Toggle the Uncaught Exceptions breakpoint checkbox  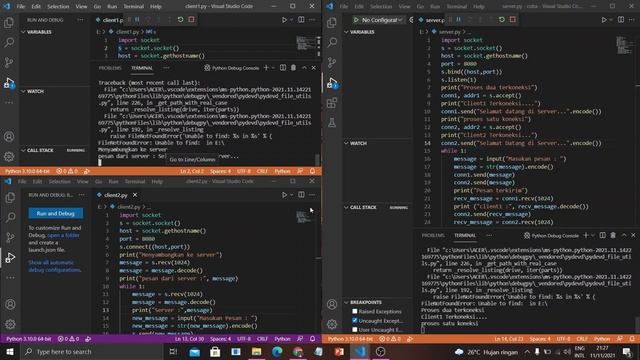point(355,320)
